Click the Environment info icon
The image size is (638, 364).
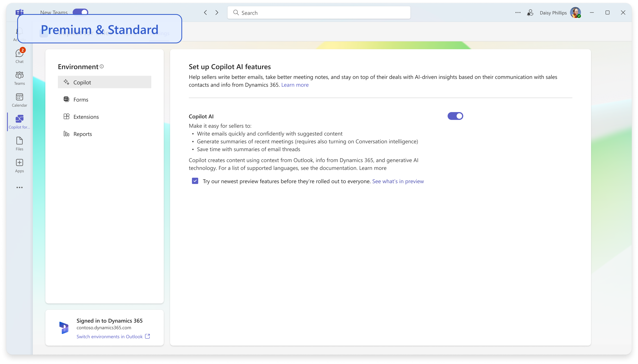(x=102, y=67)
